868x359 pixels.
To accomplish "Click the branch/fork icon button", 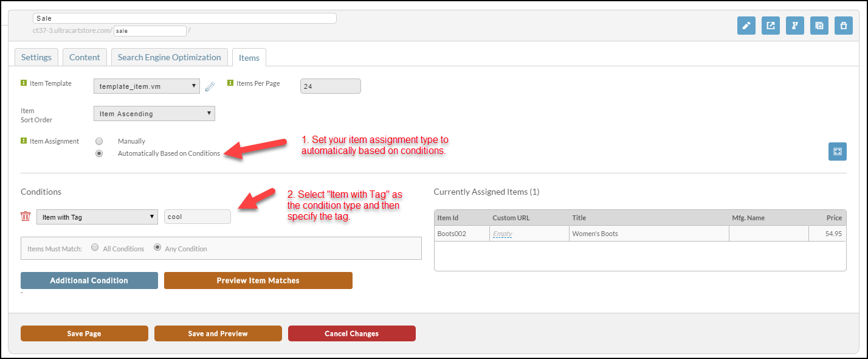I will pos(795,26).
